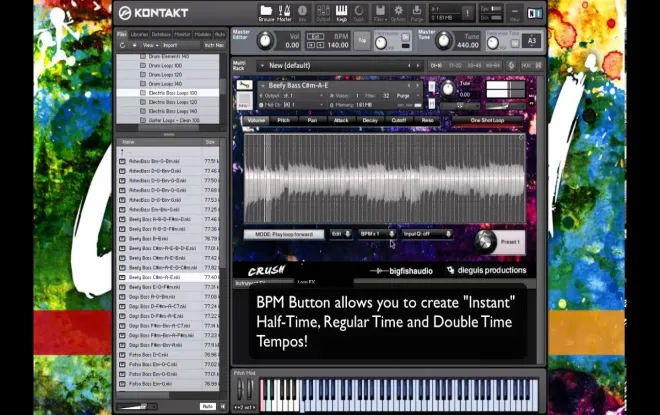Toggle One Shot Loop button

click(487, 120)
